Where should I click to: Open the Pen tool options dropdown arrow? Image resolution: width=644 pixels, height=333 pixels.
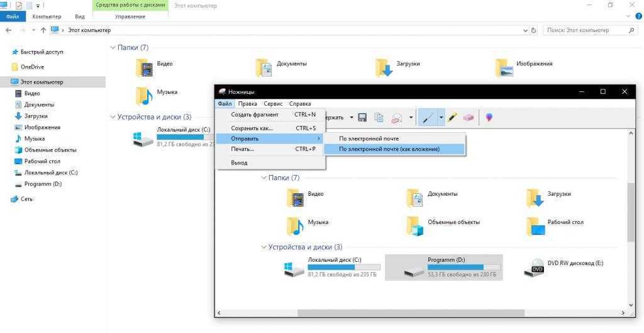(x=441, y=118)
